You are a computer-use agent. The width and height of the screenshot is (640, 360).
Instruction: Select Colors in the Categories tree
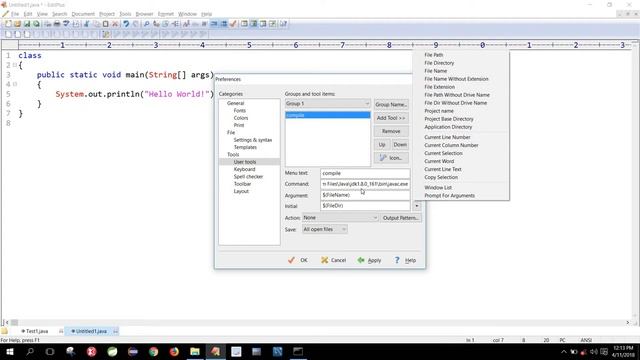pyautogui.click(x=241, y=118)
